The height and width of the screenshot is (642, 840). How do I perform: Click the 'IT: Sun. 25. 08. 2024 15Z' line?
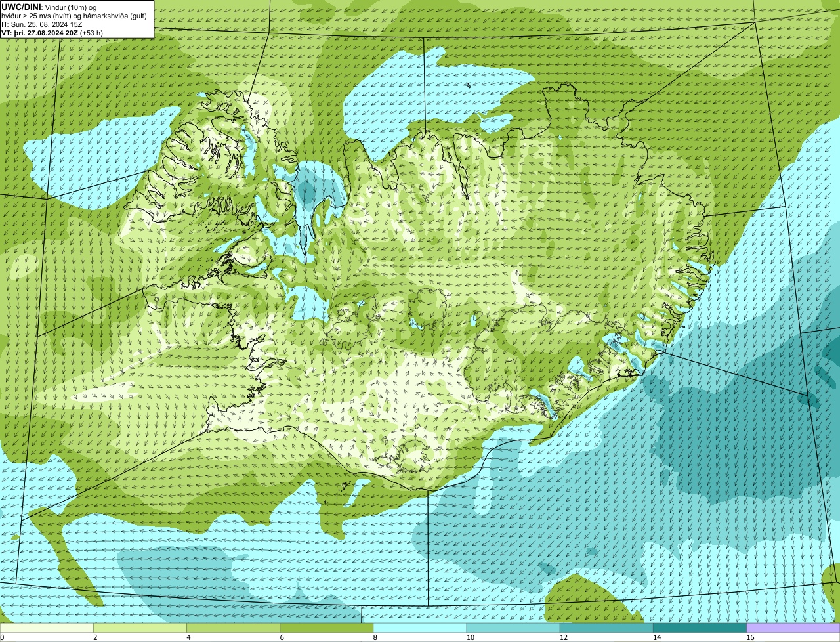click(x=42, y=24)
